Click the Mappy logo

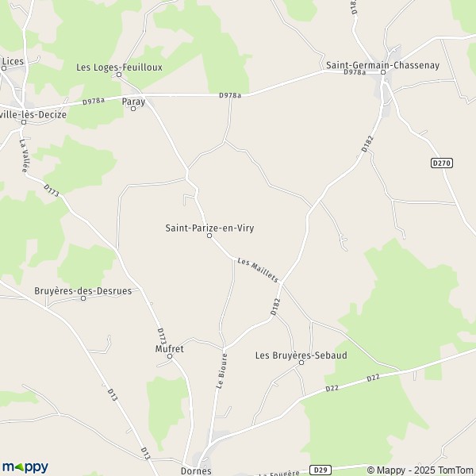[25, 467]
